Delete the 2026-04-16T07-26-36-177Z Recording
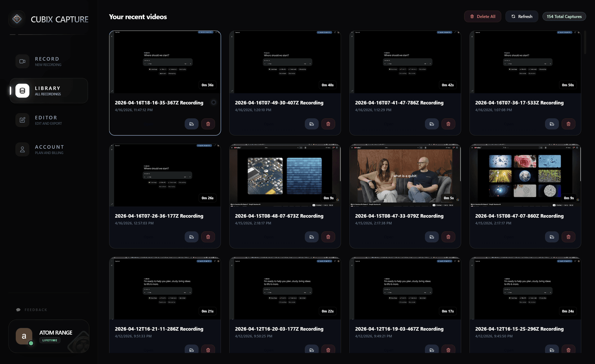The width and height of the screenshot is (595, 364). pos(208,237)
